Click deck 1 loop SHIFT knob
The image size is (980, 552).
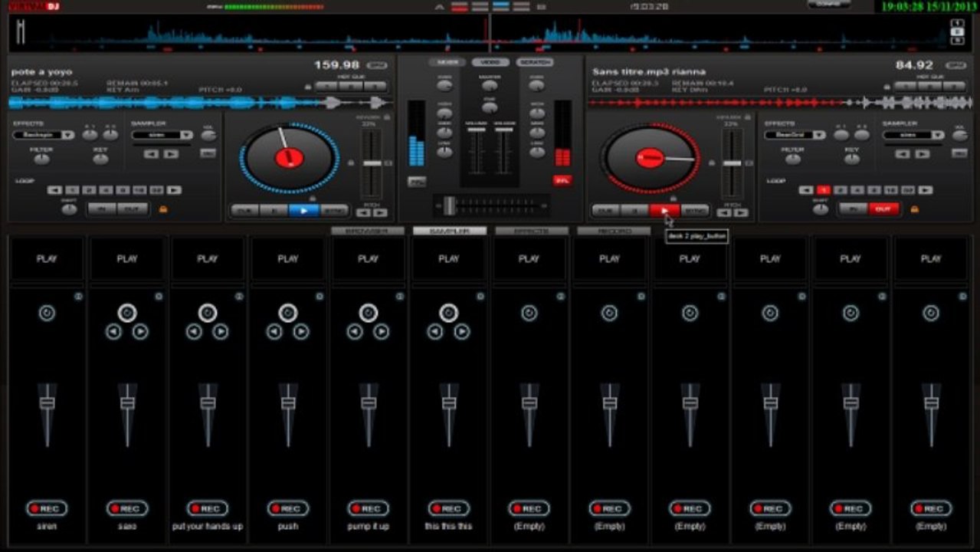coord(69,209)
